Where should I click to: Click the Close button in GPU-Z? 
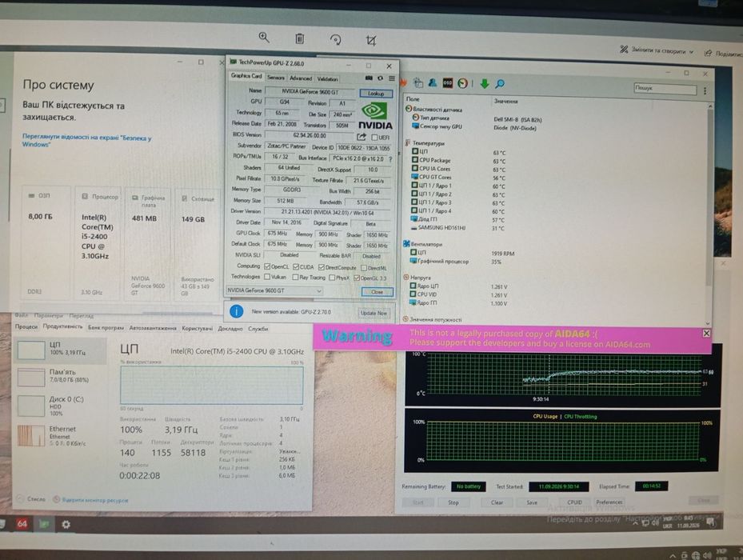click(377, 292)
